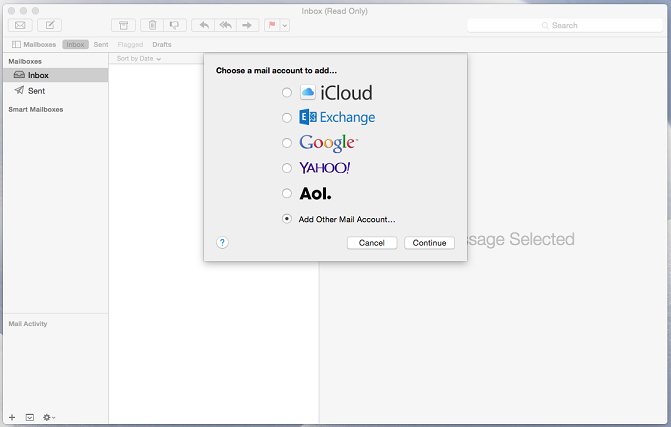This screenshot has width=671, height=427.
Task: Archive the selected message
Action: [123, 25]
